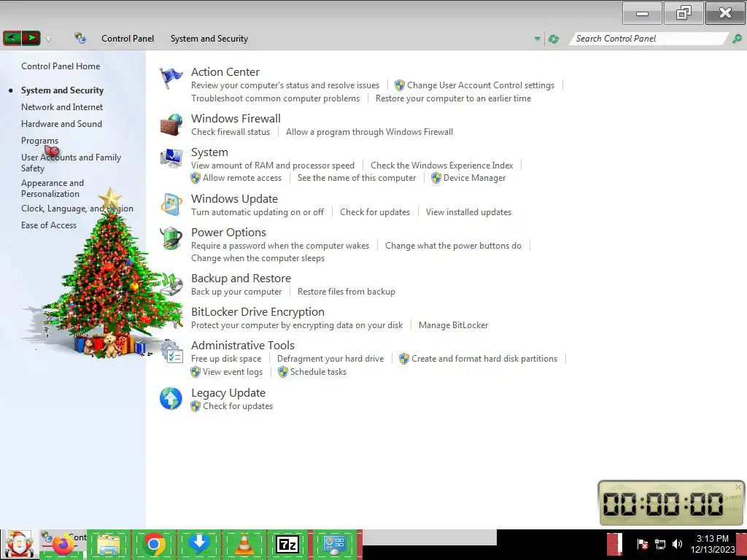The image size is (747, 560).
Task: Click the network tray icon
Action: coord(660,544)
